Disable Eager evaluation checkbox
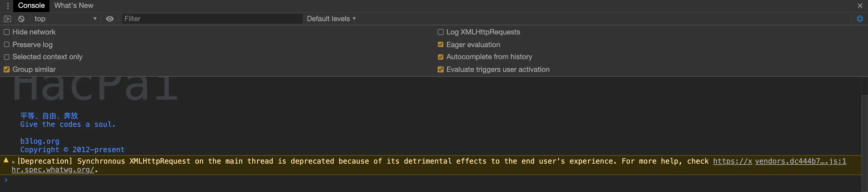The image size is (868, 192). click(x=440, y=45)
